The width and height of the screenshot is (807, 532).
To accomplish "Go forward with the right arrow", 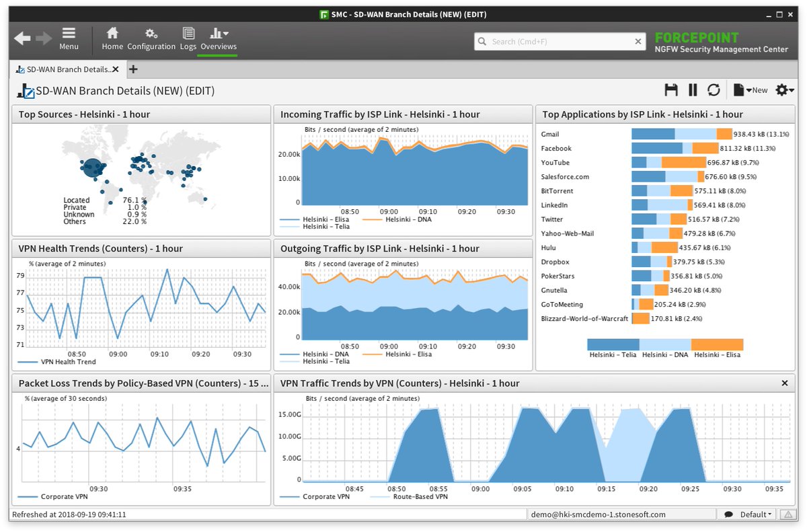I will (x=44, y=38).
